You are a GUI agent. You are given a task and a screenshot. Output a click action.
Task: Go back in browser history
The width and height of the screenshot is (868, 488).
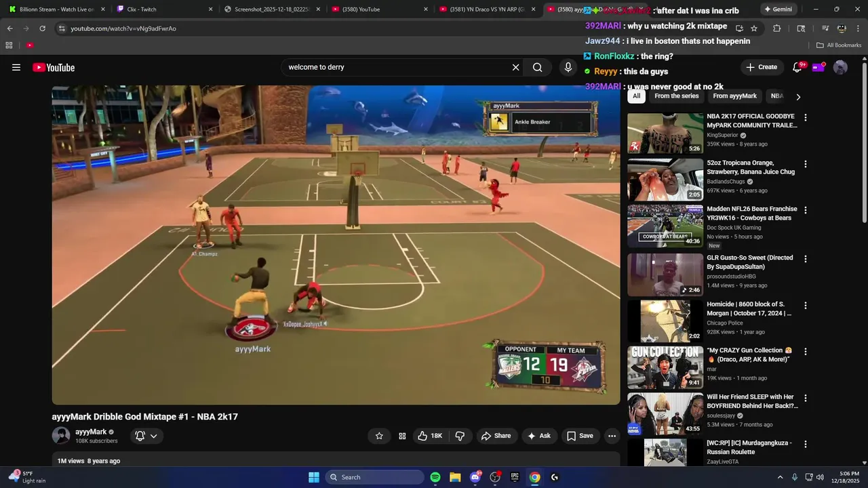click(x=9, y=28)
